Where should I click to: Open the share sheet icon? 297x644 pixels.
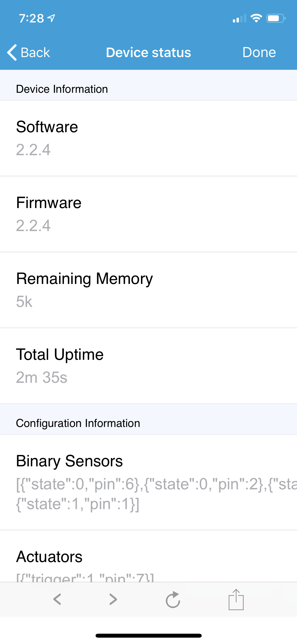[x=236, y=600]
